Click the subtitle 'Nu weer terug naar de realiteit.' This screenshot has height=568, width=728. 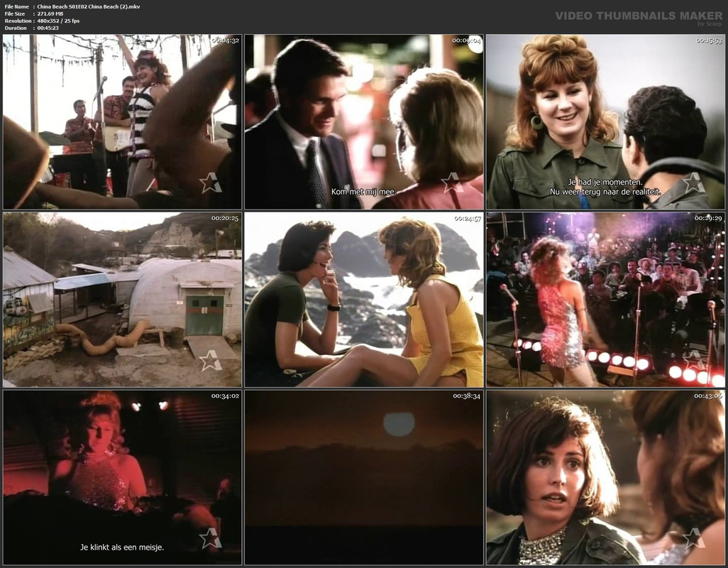pos(605,192)
